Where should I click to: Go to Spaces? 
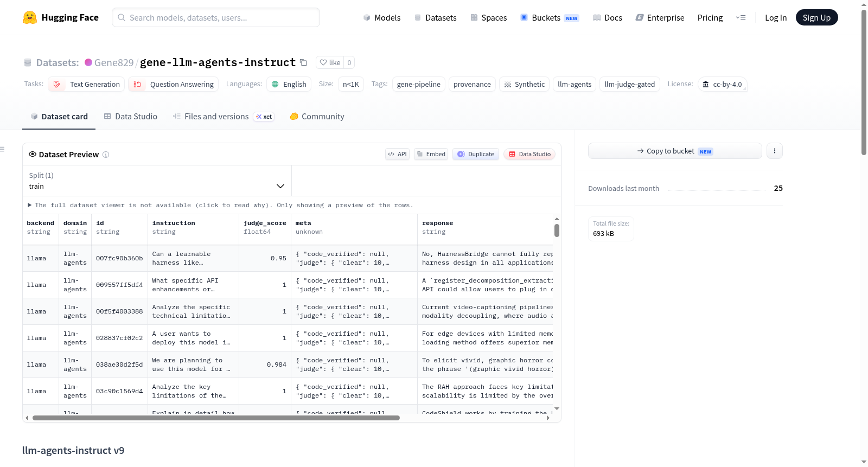pos(488,17)
